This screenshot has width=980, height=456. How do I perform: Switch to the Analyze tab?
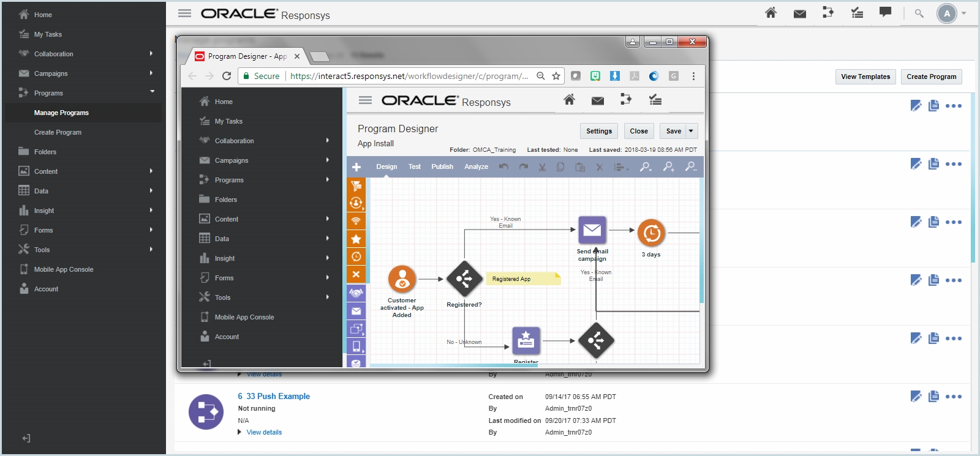pos(476,166)
